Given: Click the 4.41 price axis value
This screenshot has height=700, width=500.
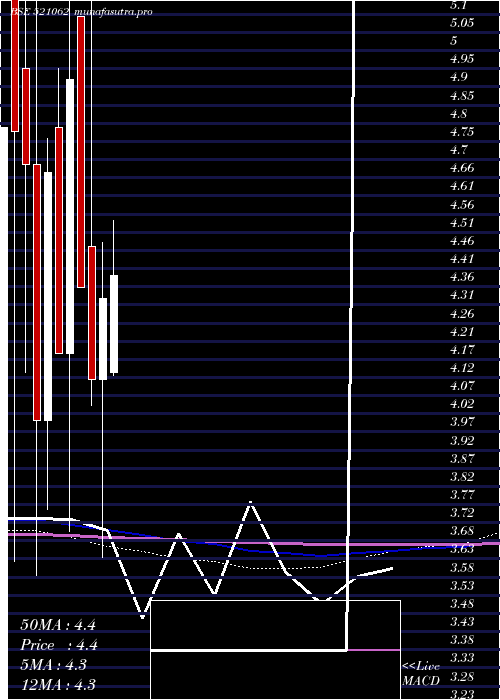Looking at the screenshot, I should [x=462, y=259].
